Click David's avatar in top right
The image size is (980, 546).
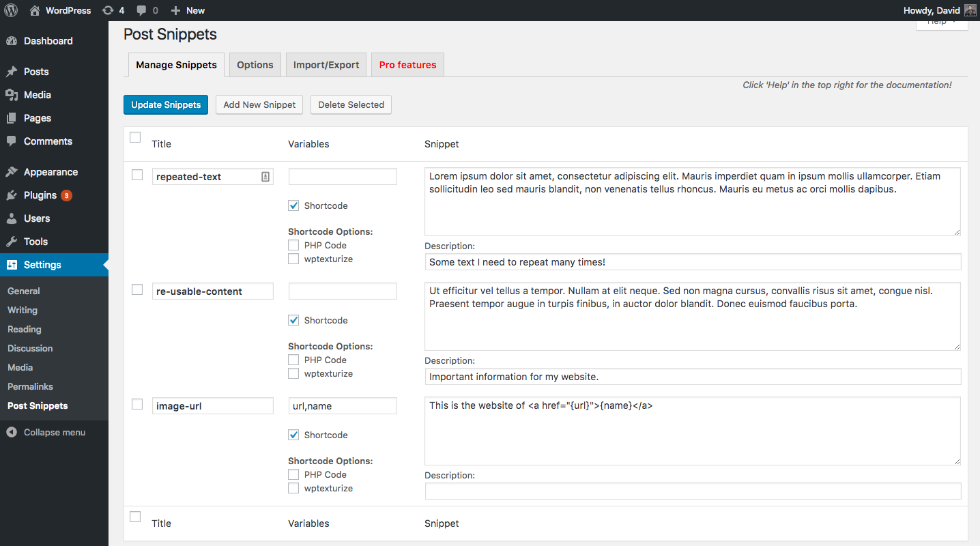970,10
